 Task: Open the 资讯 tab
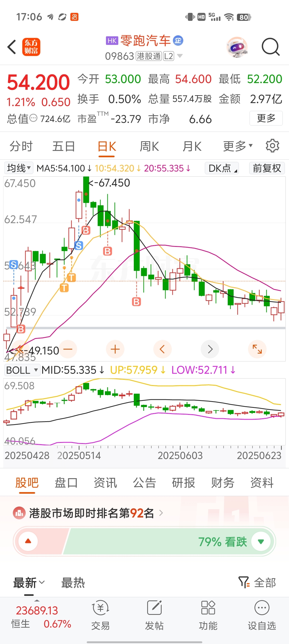(x=105, y=483)
